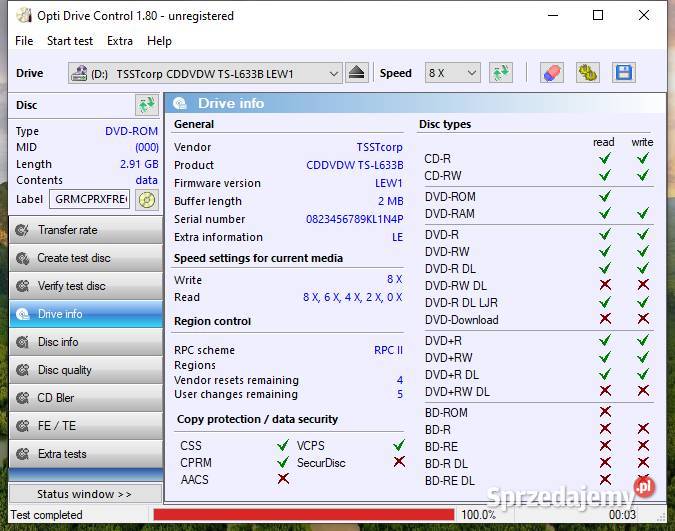The image size is (675, 531).
Task: Click the serial number 0823456789KL1N4P
Action: tap(354, 219)
